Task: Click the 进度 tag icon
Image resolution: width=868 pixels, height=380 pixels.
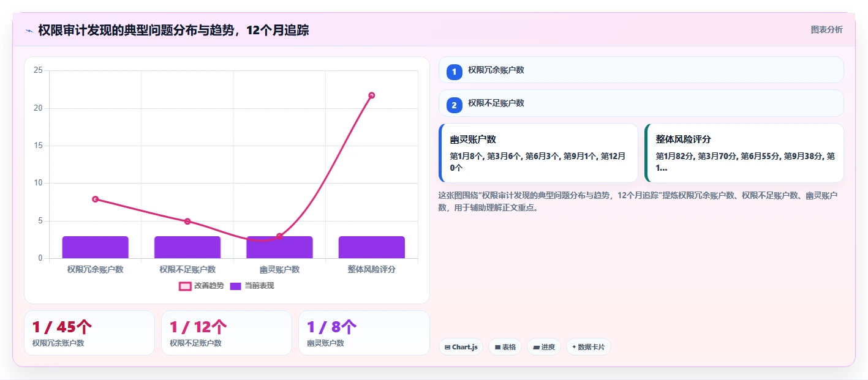Action: [x=536, y=347]
